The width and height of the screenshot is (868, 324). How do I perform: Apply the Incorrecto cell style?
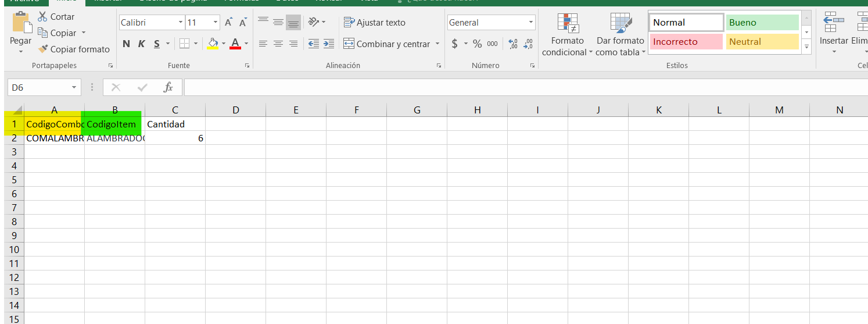tap(686, 42)
